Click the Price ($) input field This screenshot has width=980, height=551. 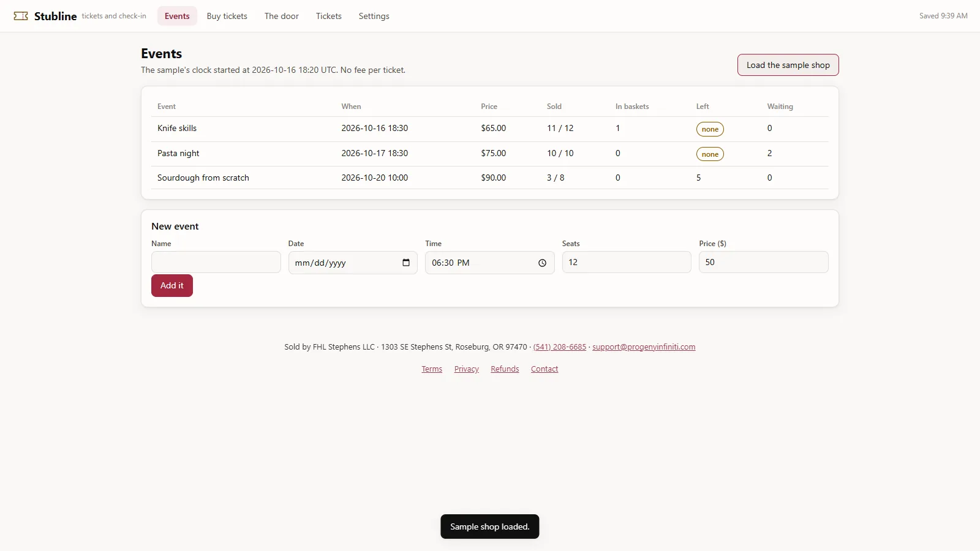(x=764, y=262)
